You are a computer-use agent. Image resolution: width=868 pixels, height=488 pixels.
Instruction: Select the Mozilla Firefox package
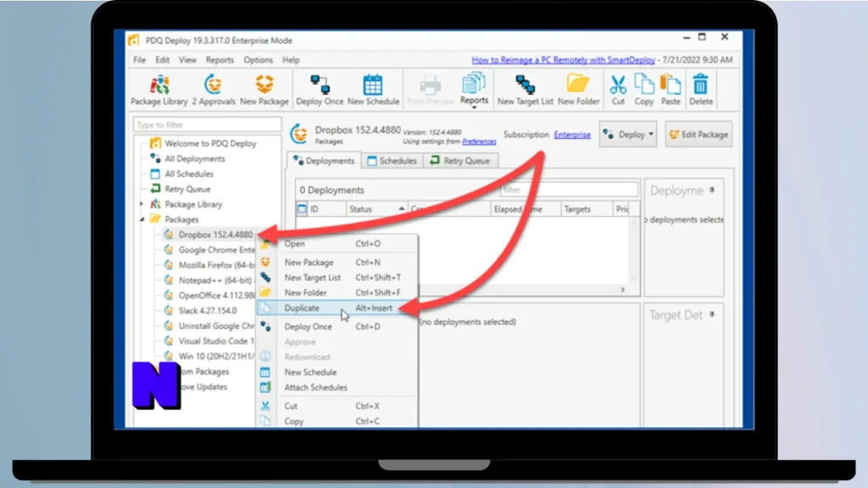[216, 265]
